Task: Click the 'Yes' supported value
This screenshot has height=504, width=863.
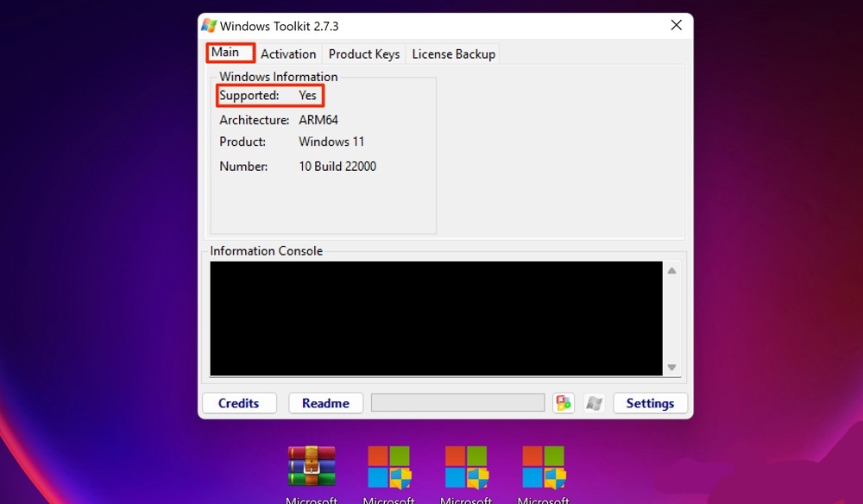Action: (308, 95)
